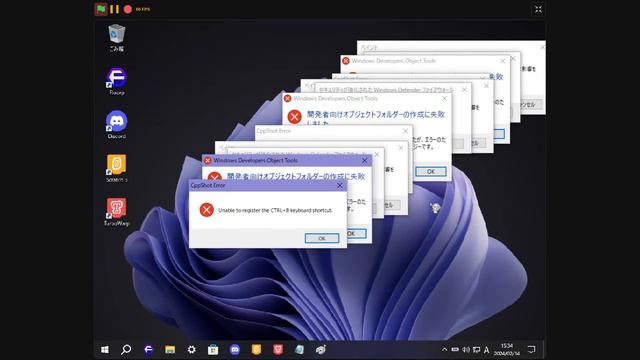Open the Windows Start menu in the taskbar

(x=105, y=350)
